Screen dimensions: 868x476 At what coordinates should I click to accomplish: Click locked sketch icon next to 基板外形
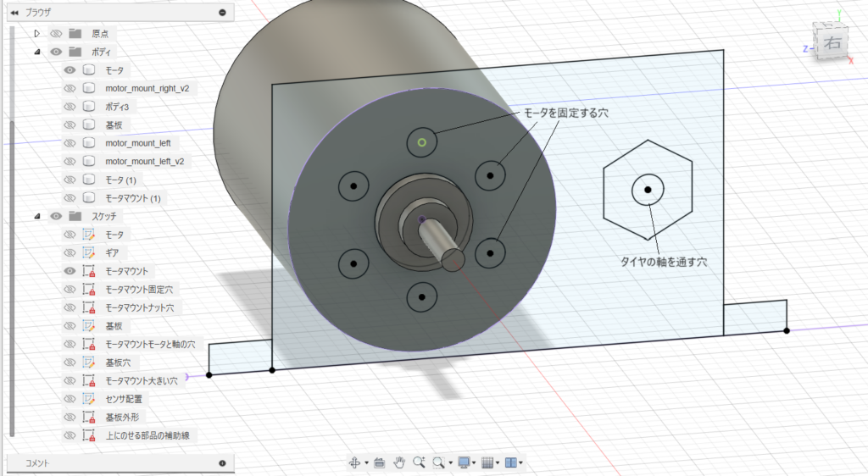(x=88, y=417)
